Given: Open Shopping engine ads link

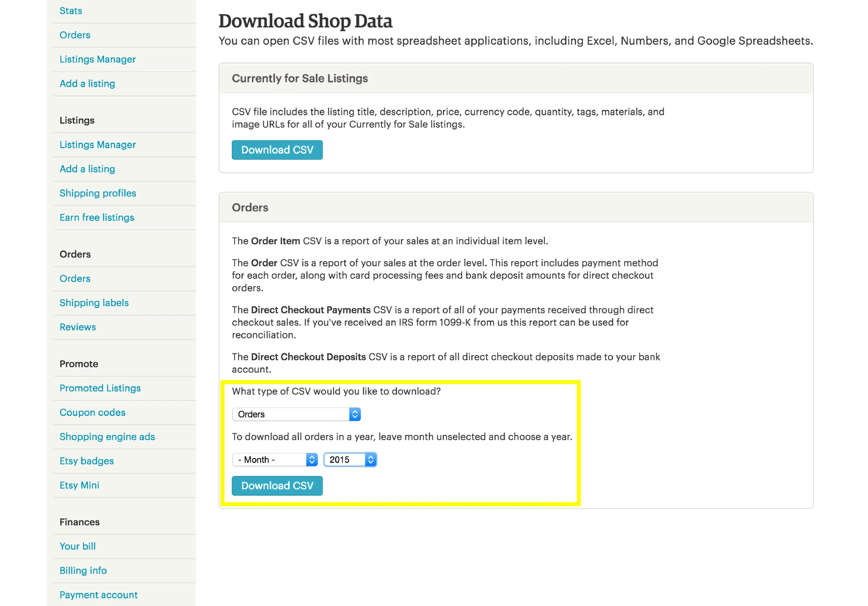Looking at the screenshot, I should [x=107, y=436].
